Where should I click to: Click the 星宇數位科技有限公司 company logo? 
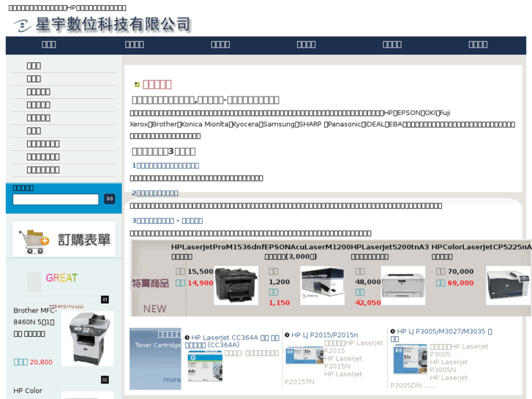point(102,24)
